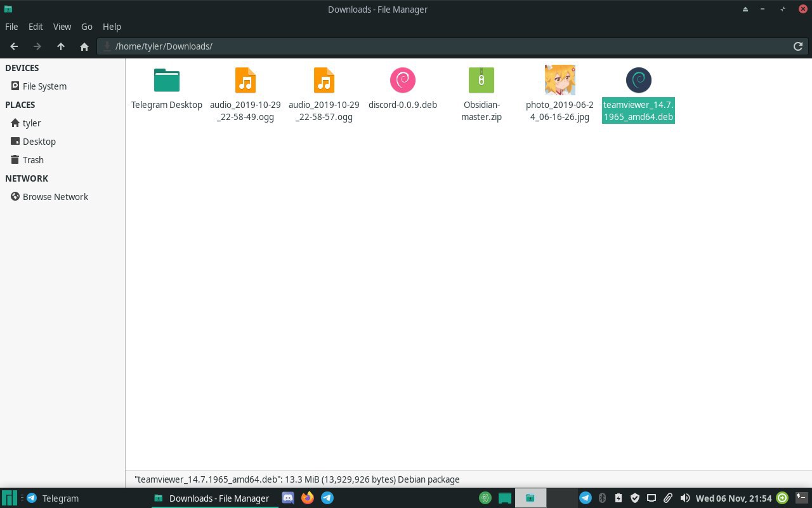The width and height of the screenshot is (812, 508).
Task: Select audio_2019-10-29_22-58-57.ogg file
Action: coord(324,94)
